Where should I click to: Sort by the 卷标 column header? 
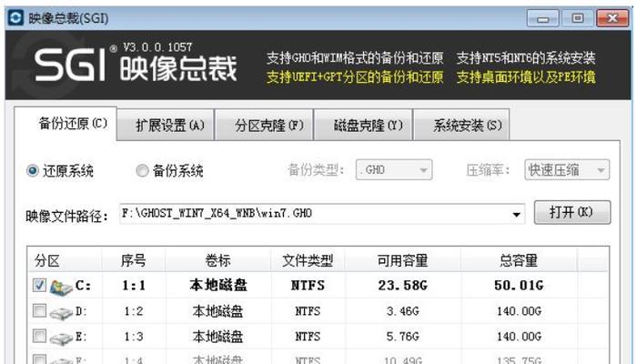[x=217, y=260]
